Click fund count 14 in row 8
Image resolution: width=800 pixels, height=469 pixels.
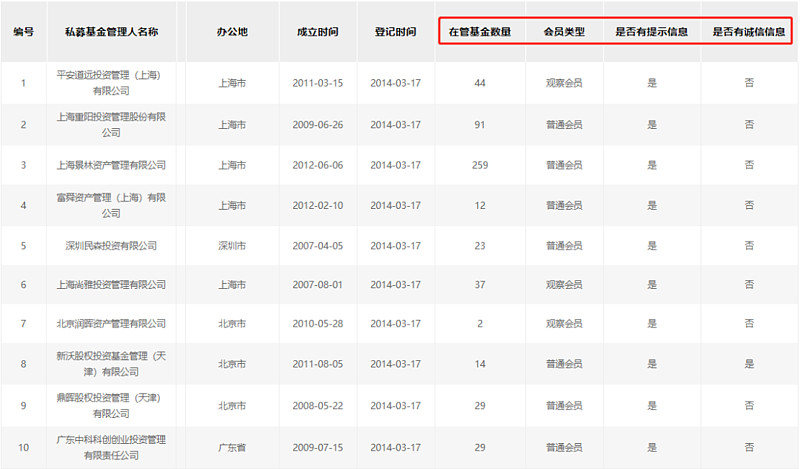click(480, 363)
